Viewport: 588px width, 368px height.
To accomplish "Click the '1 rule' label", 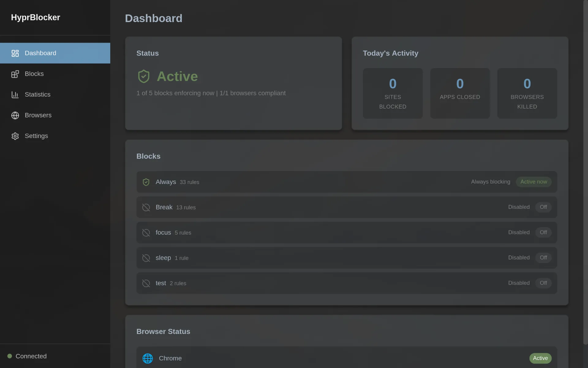I will [182, 258].
